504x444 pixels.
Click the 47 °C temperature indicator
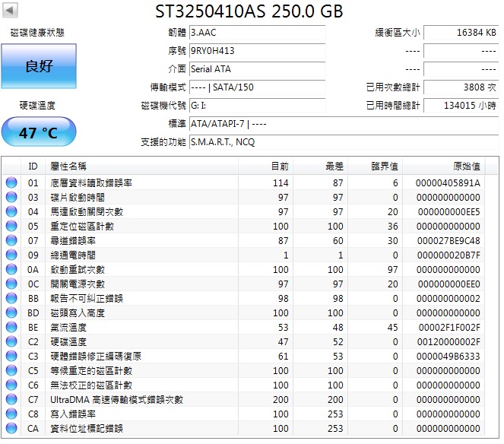(x=39, y=132)
